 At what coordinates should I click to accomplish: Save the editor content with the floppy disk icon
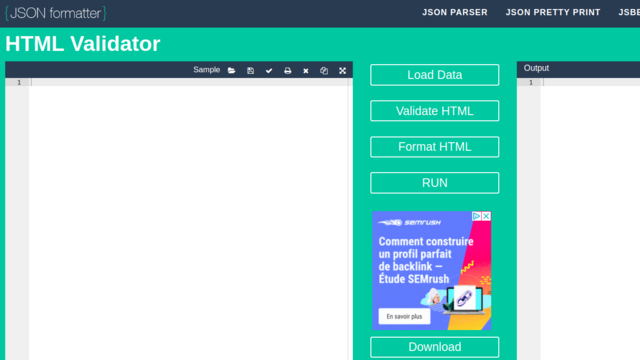(x=250, y=71)
